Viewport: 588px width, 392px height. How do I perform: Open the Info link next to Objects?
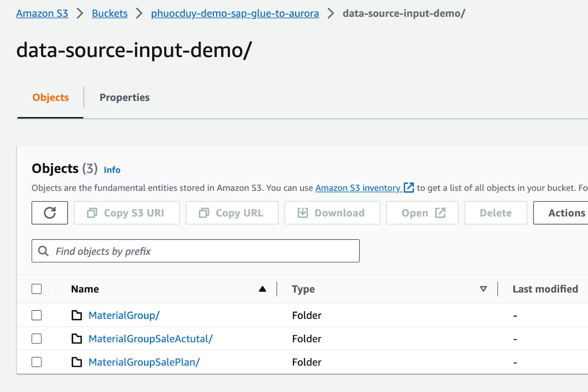coord(112,170)
